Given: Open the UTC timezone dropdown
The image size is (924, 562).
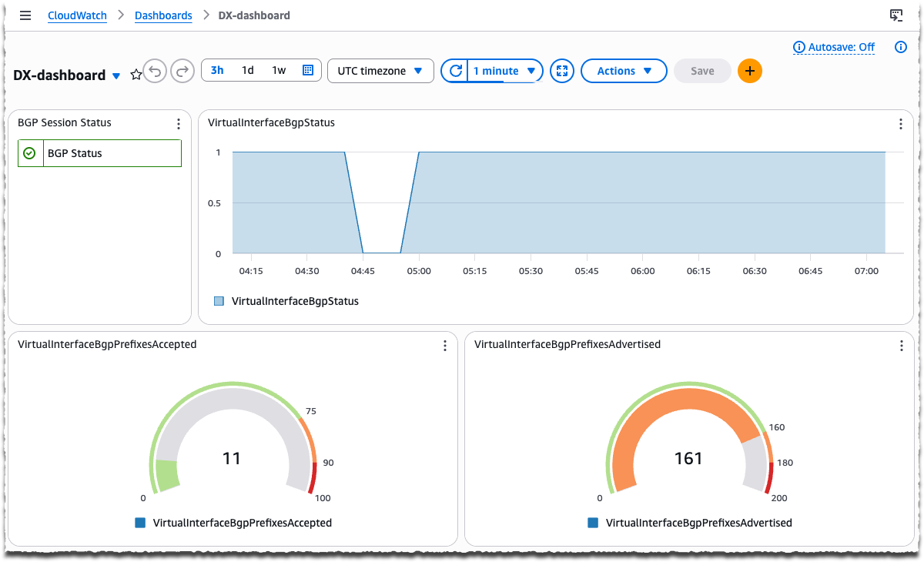Looking at the screenshot, I should click(380, 70).
